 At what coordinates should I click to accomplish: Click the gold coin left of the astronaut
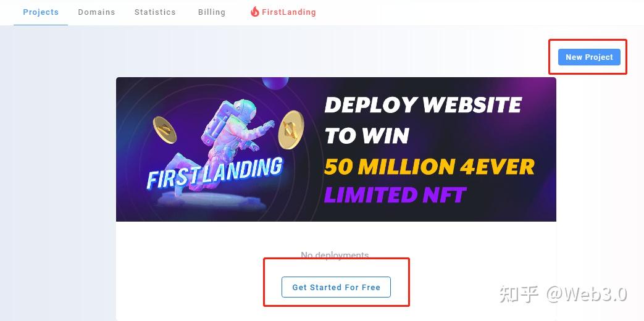tap(165, 130)
